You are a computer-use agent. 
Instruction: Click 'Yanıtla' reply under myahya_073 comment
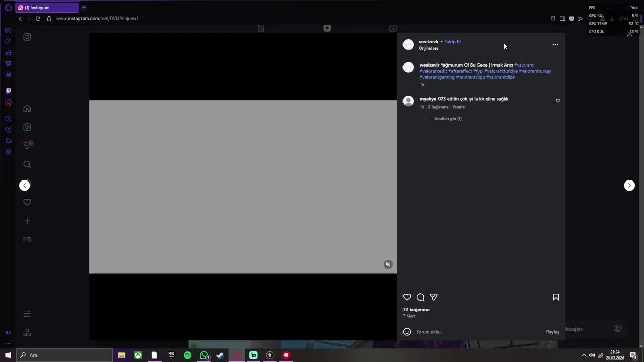coord(458,107)
